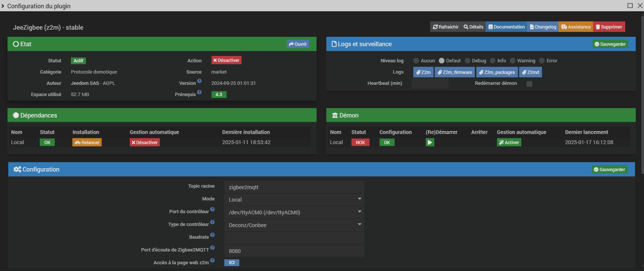The width and height of the screenshot is (644, 271).
Task: Open the Mode dropdown set to Local
Action: 294,199
